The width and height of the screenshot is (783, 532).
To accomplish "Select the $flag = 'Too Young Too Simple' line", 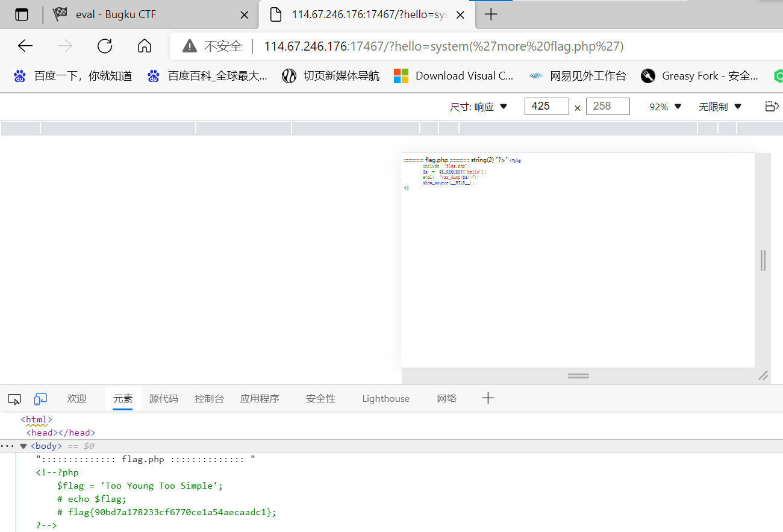I will point(140,486).
